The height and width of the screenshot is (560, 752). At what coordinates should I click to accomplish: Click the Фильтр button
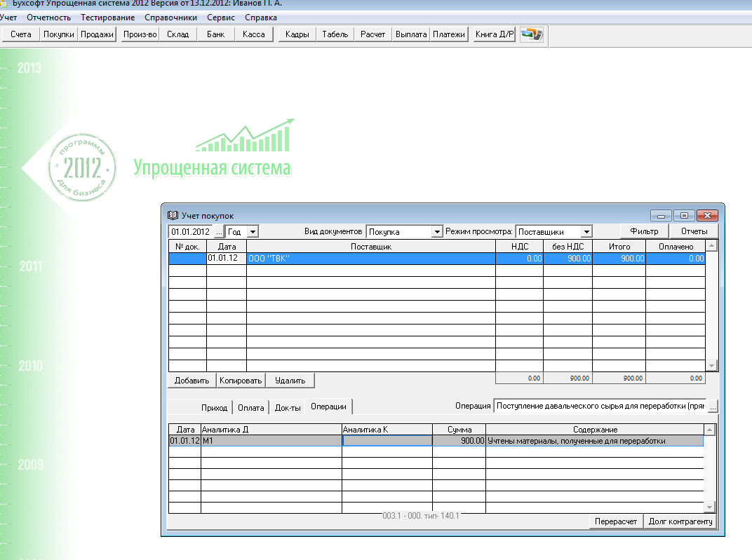tap(644, 231)
